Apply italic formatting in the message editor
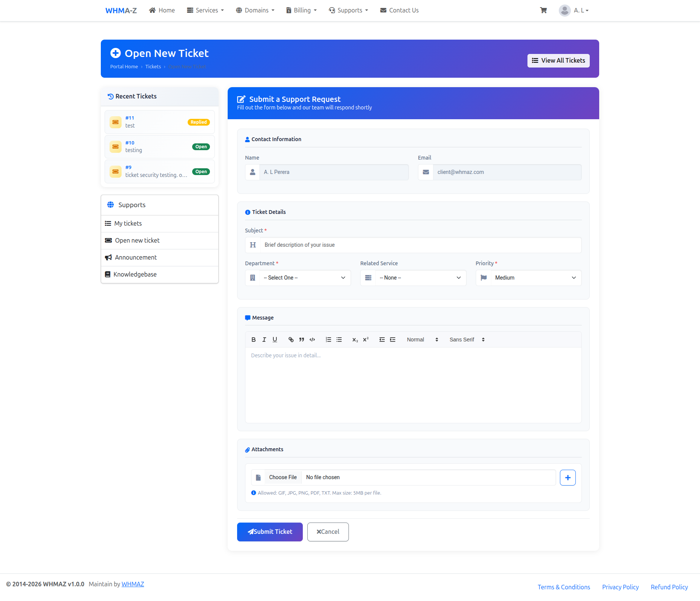Screen dimensions: 700x601 coord(264,339)
